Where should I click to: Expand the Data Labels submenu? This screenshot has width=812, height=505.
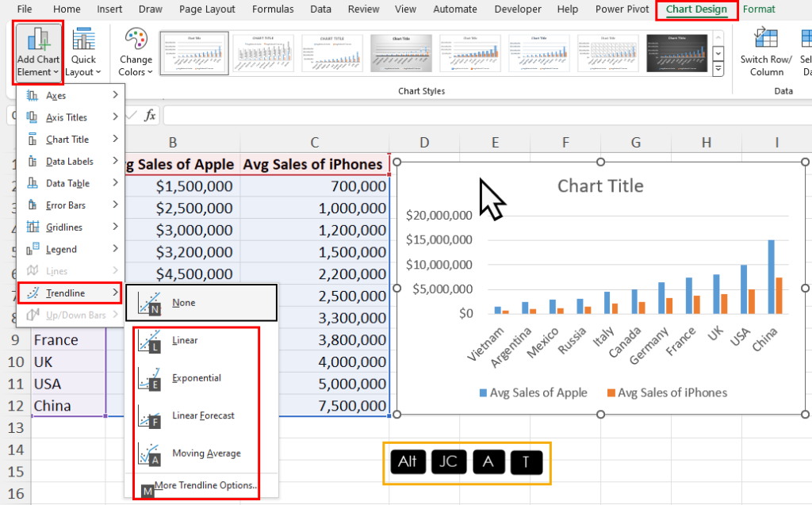point(71,161)
